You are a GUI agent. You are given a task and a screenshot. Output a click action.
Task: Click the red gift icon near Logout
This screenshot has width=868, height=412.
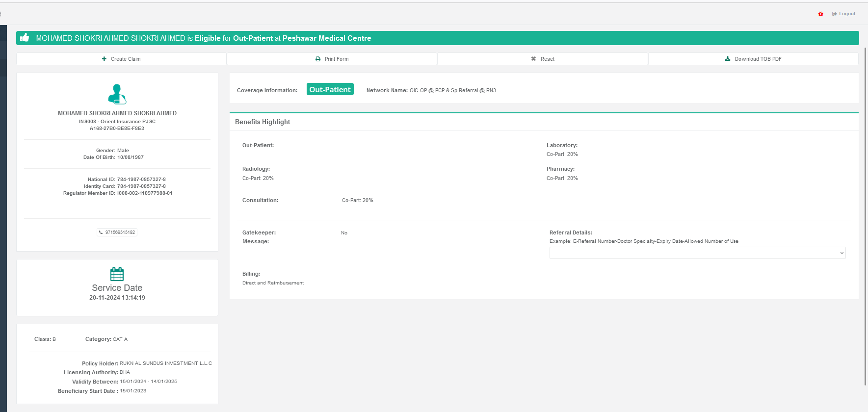(x=820, y=14)
